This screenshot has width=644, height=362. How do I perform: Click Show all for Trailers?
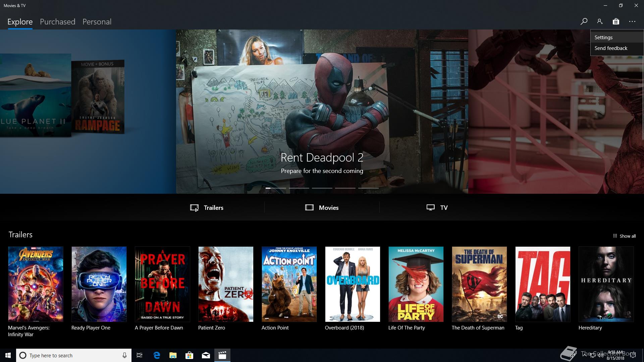coord(628,236)
